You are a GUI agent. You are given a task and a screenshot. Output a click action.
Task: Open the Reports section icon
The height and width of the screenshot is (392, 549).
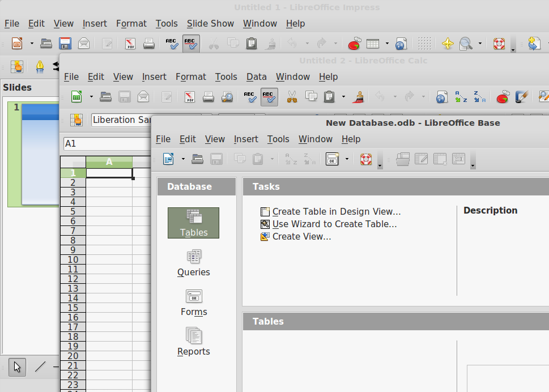[x=193, y=343]
